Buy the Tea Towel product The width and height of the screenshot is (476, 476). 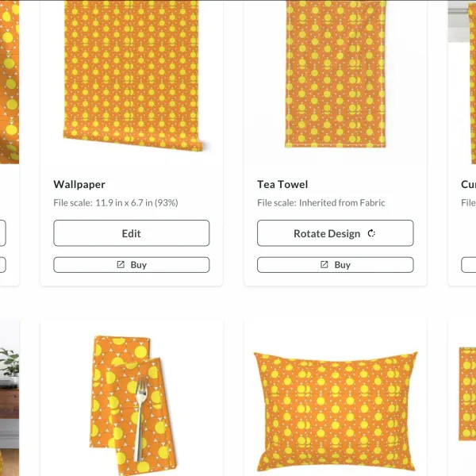[335, 265]
